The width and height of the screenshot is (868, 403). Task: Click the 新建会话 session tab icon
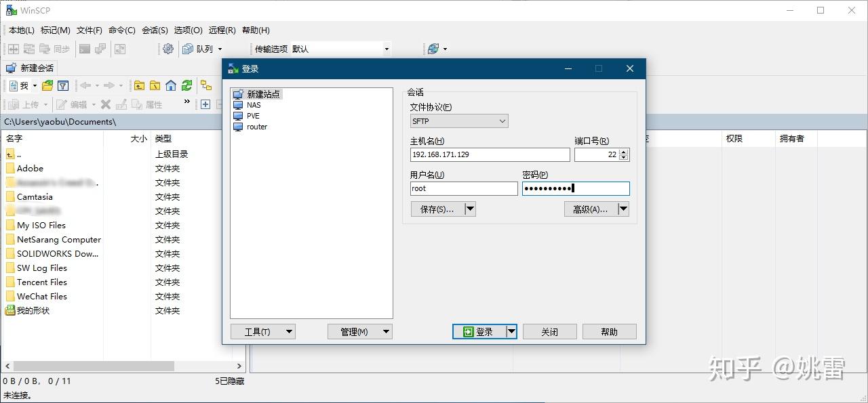(10, 68)
